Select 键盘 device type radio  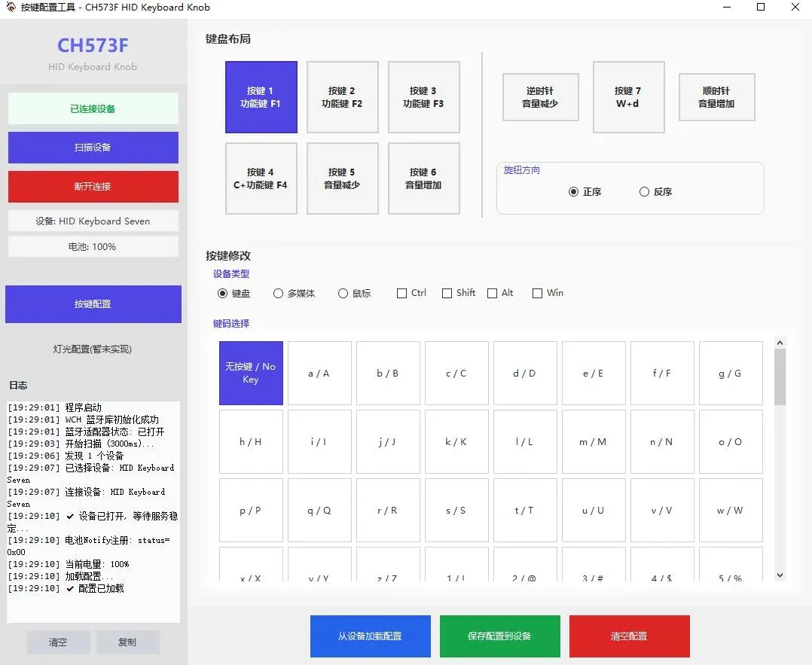coord(234,294)
